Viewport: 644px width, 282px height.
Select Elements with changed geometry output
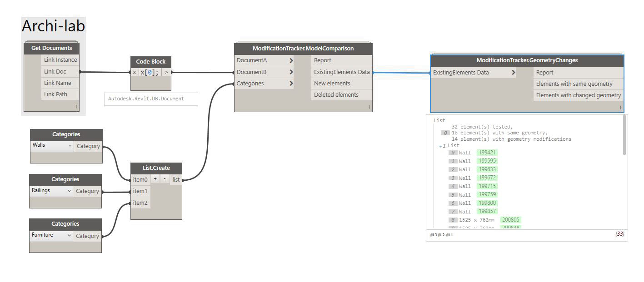click(x=578, y=95)
